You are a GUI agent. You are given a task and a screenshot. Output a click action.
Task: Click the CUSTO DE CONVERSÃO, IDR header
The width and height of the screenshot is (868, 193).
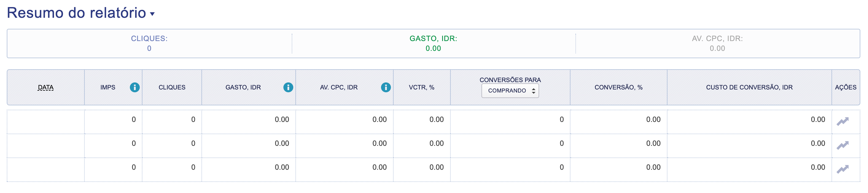tap(749, 87)
